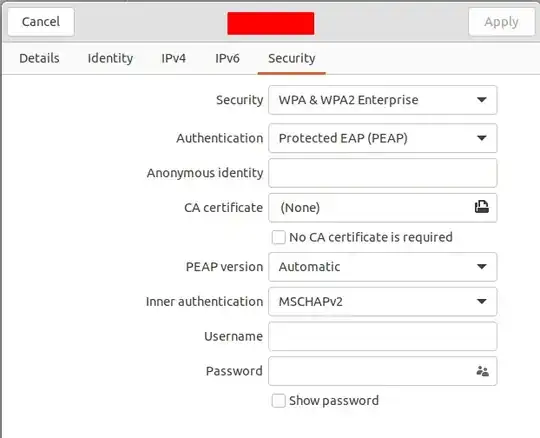Toggle the Show password checkbox
Screen dimensions: 540x438
tap(278, 400)
